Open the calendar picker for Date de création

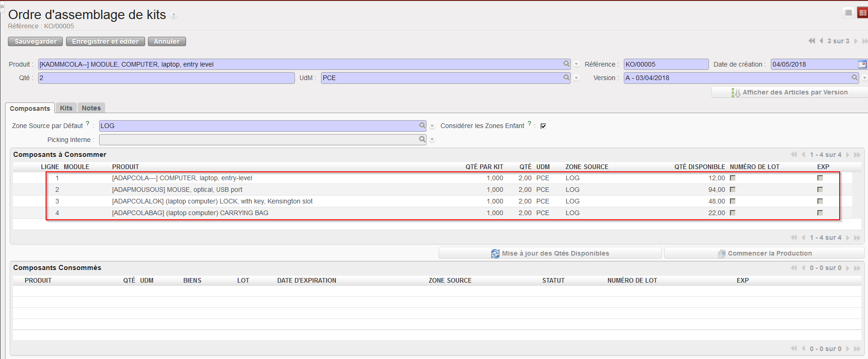861,64
